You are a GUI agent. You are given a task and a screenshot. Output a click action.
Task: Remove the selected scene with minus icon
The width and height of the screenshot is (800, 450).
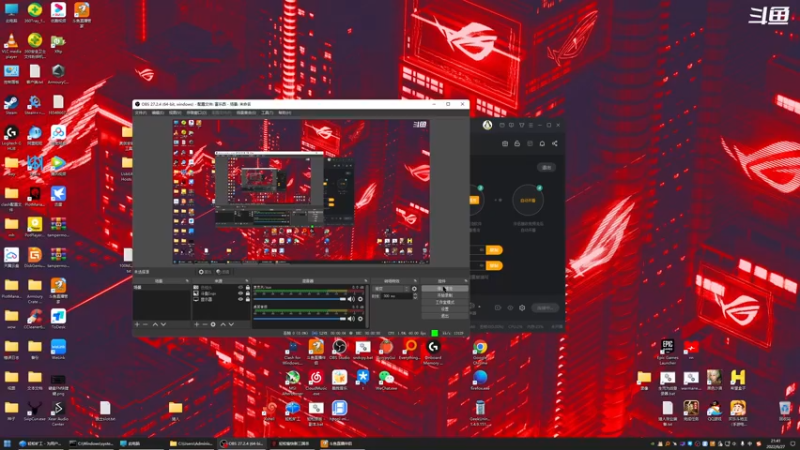click(x=145, y=324)
